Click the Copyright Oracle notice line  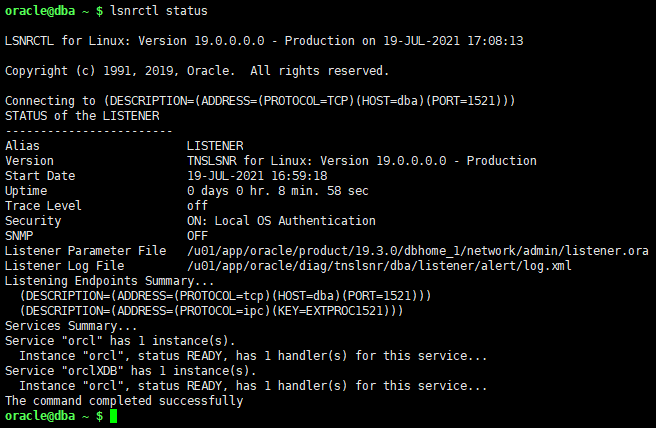[x=197, y=71]
